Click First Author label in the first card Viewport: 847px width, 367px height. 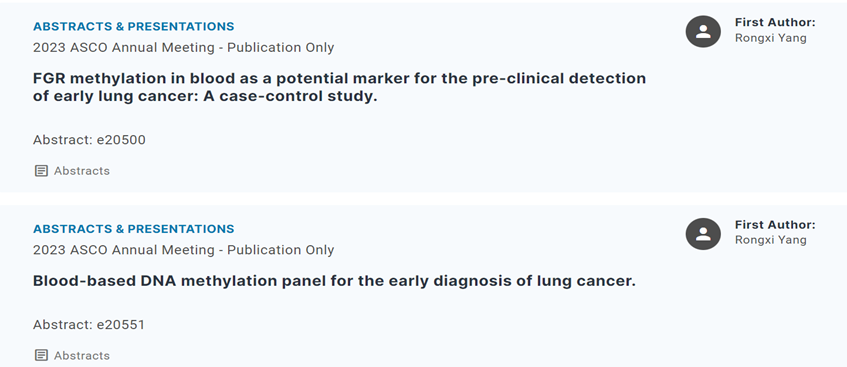click(x=775, y=22)
